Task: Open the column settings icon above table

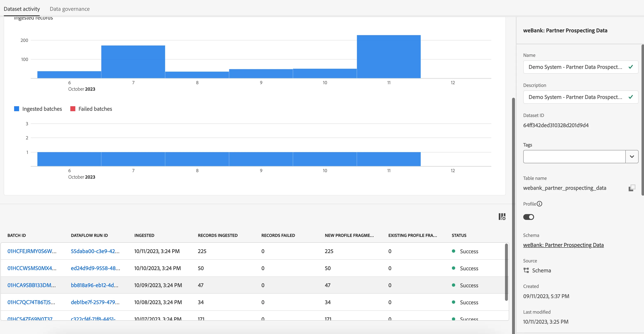Action: pyautogui.click(x=502, y=217)
